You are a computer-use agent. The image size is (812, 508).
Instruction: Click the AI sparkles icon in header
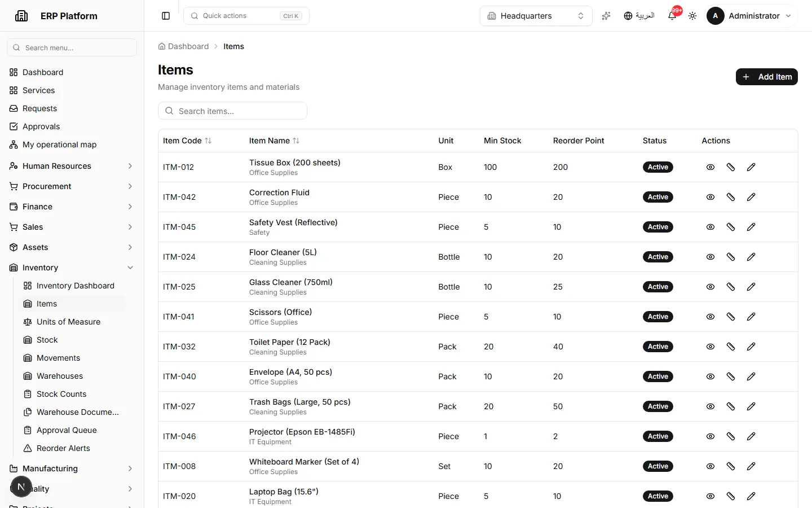pos(606,16)
